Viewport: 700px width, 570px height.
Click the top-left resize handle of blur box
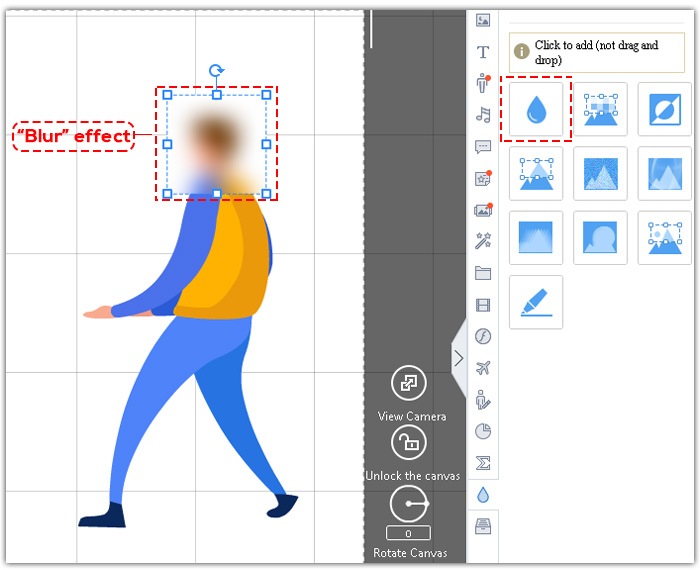(167, 95)
